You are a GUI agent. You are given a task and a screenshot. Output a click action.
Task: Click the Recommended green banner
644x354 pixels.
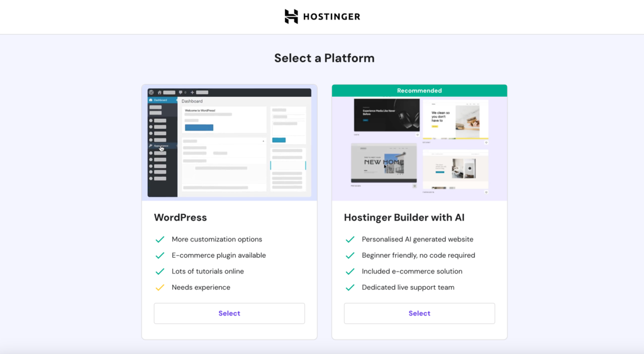click(x=419, y=91)
